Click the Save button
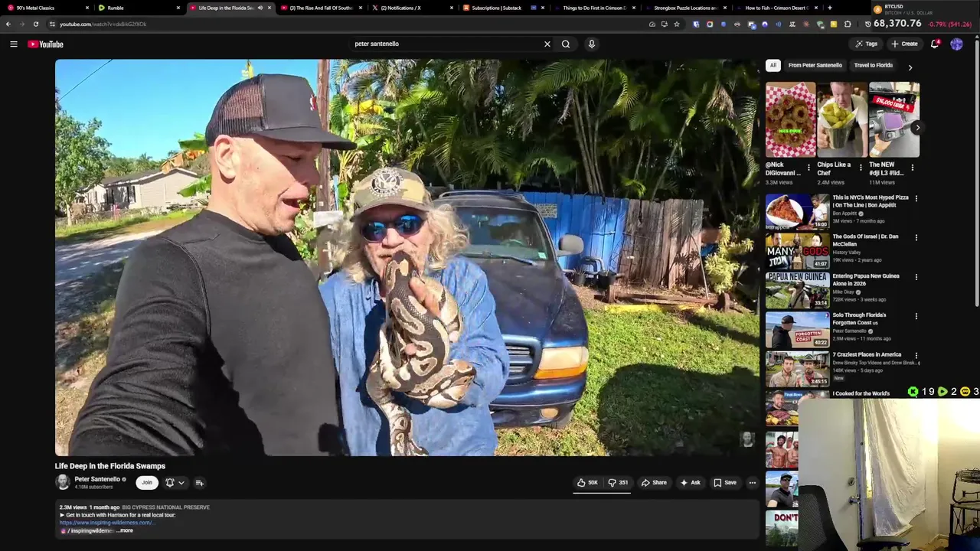 coord(725,482)
